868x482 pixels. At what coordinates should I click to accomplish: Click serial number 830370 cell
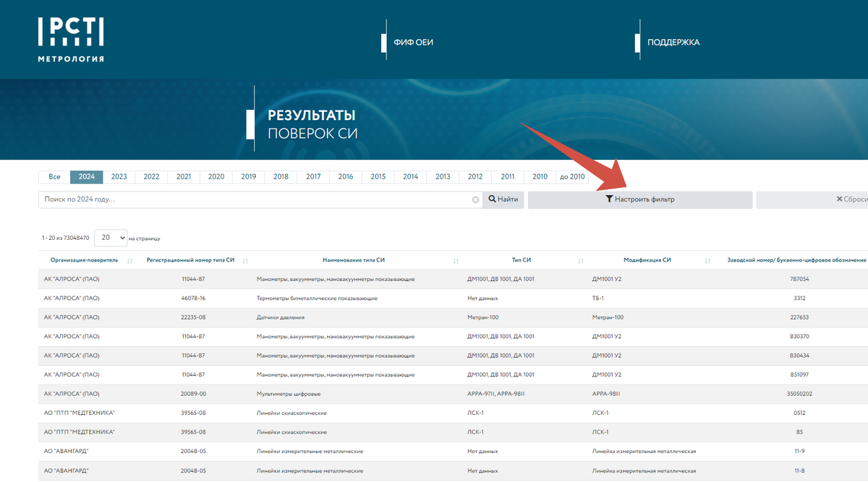799,336
